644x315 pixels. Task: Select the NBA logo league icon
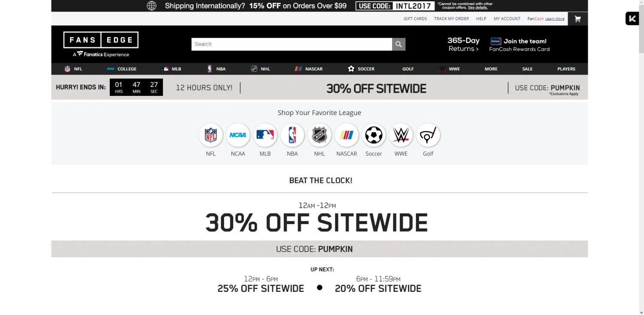[292, 135]
